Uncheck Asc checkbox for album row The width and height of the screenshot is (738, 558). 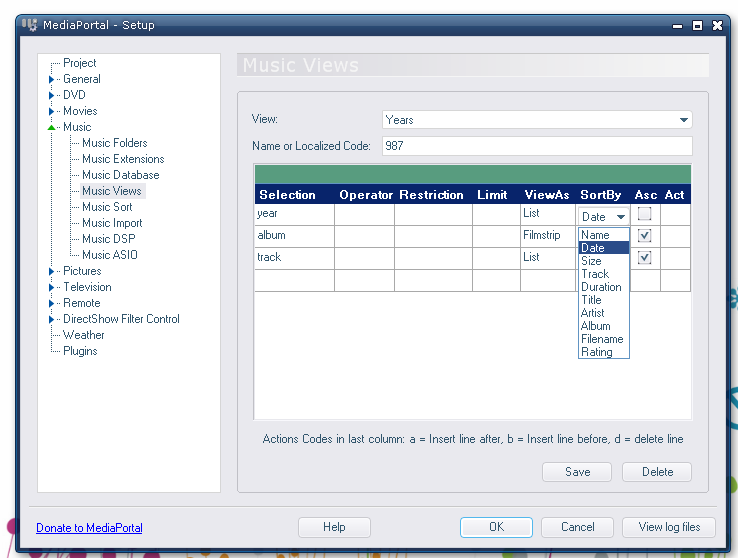(644, 235)
